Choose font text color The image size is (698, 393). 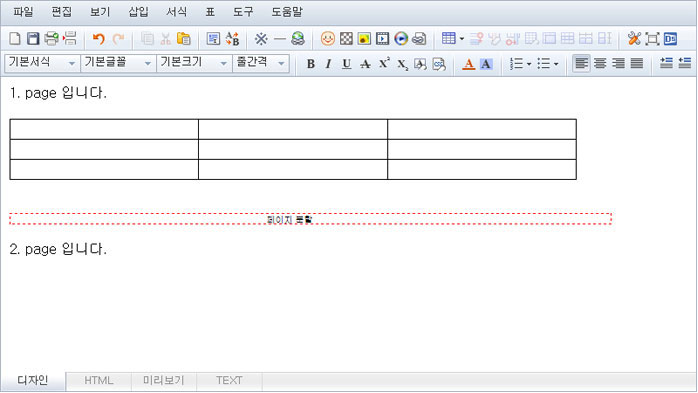pos(468,64)
